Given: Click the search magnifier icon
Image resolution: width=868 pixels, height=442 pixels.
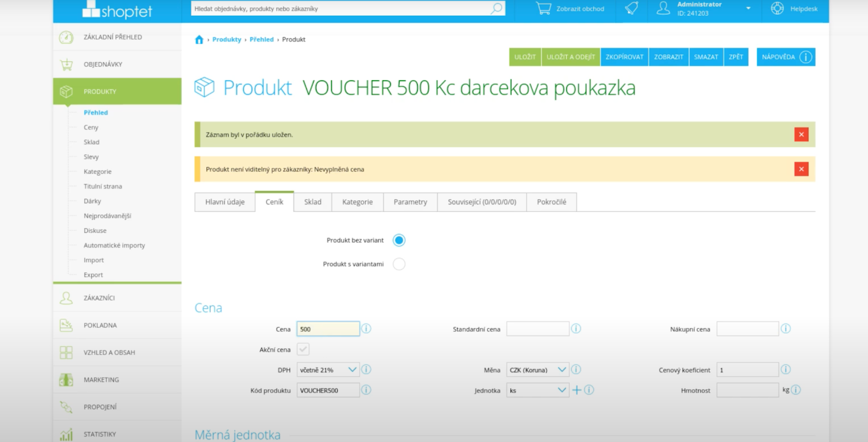Looking at the screenshot, I should (x=496, y=8).
